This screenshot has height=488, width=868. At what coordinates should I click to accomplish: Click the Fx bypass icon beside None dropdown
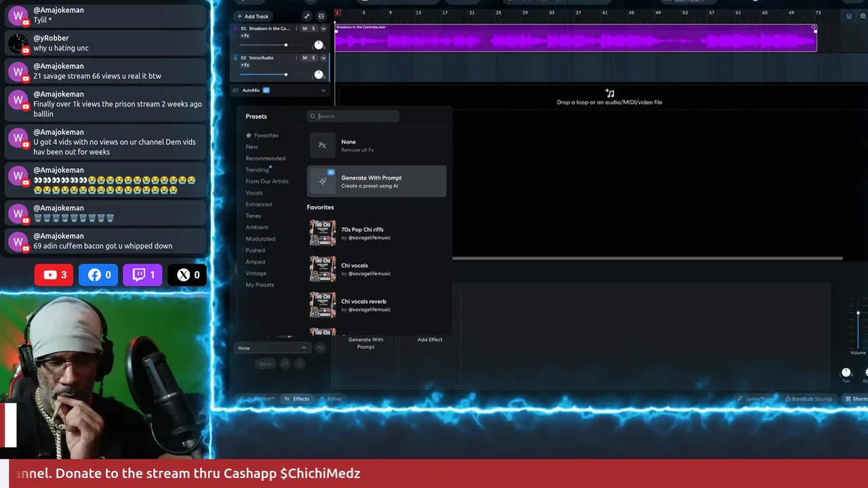[x=320, y=348]
